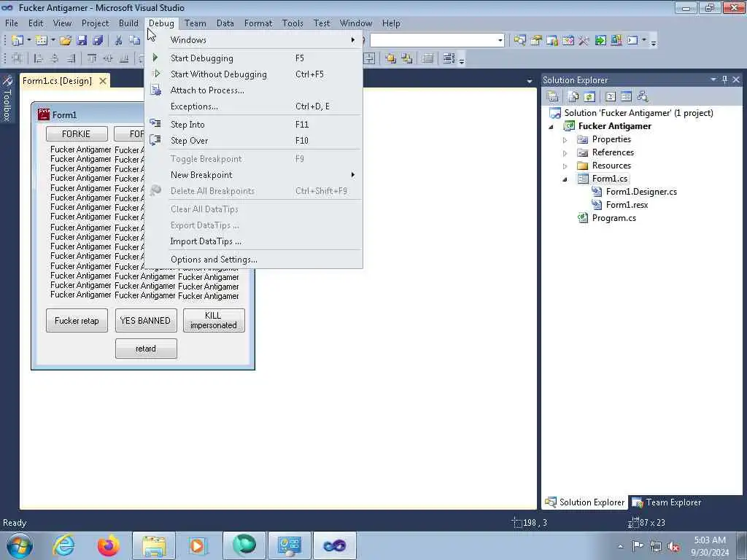Click Refresh in the Solution Explorer toolbar
Image resolution: width=747 pixels, height=560 pixels.
tap(589, 97)
